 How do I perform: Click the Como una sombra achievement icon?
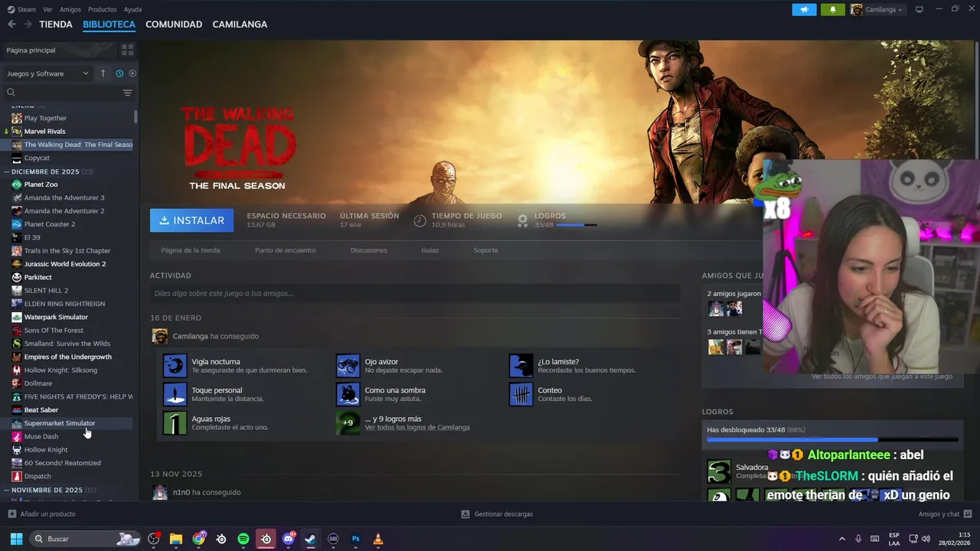[x=348, y=394]
